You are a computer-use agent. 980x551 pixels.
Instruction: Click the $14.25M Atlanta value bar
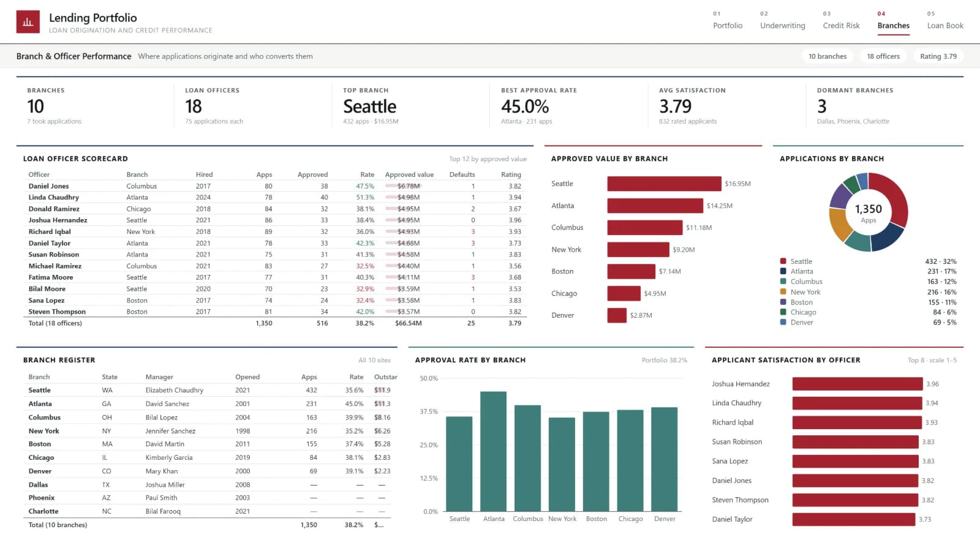tap(655, 206)
